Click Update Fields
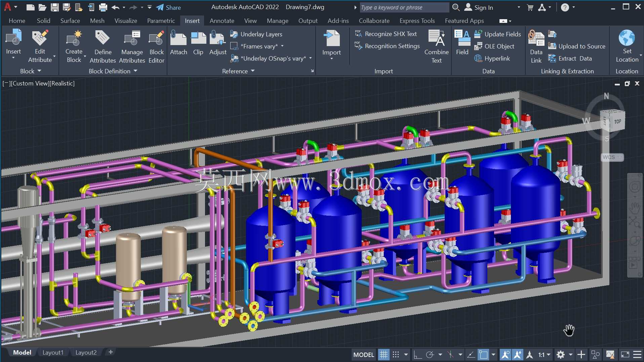Image resolution: width=644 pixels, height=362 pixels. click(x=497, y=34)
